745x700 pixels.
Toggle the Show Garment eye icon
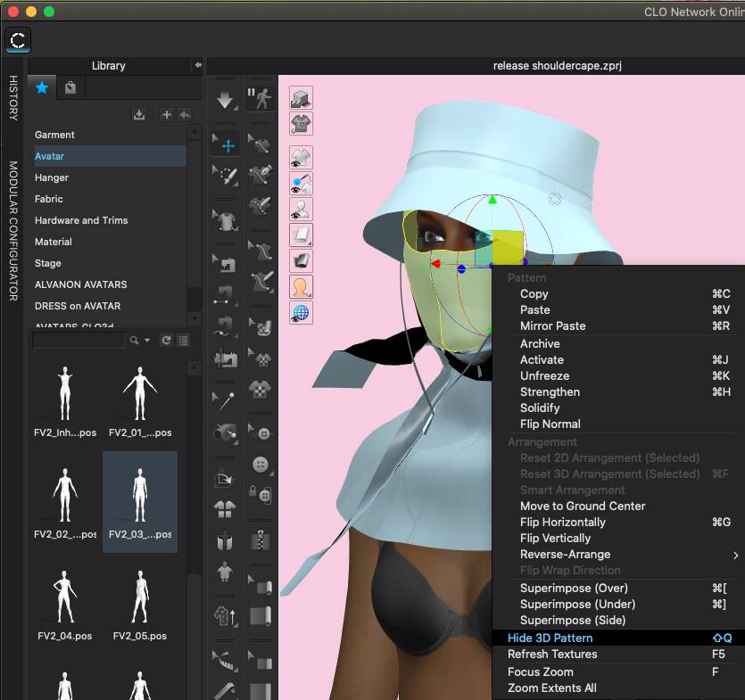(x=301, y=158)
